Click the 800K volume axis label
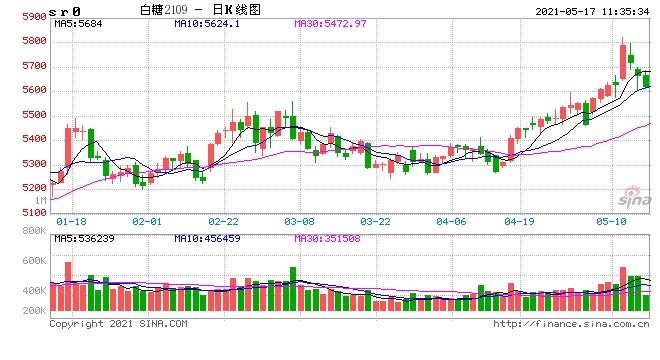The image size is (660, 360). [x=34, y=231]
